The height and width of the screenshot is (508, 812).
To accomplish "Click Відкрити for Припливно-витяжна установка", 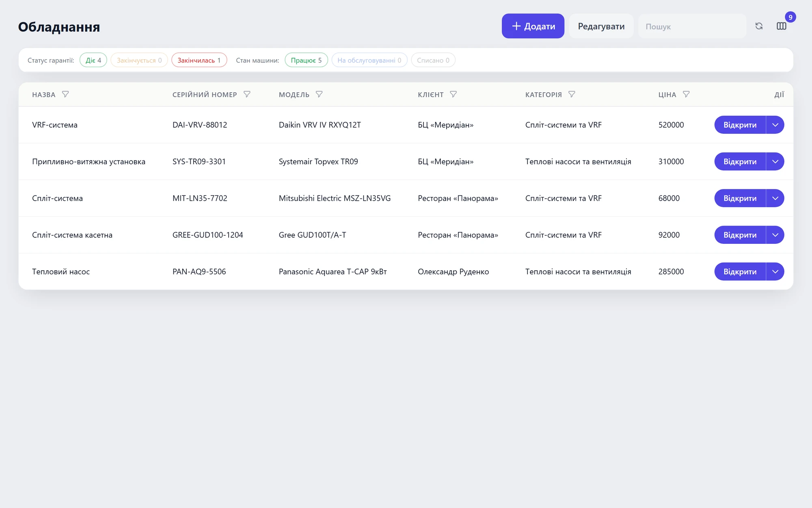I will (740, 161).
